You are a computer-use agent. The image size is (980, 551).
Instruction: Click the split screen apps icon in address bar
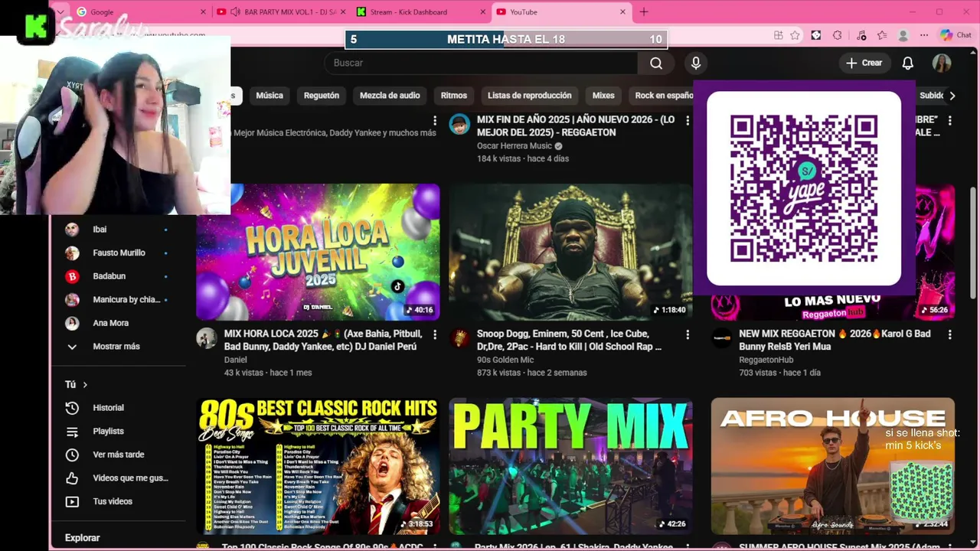point(778,35)
